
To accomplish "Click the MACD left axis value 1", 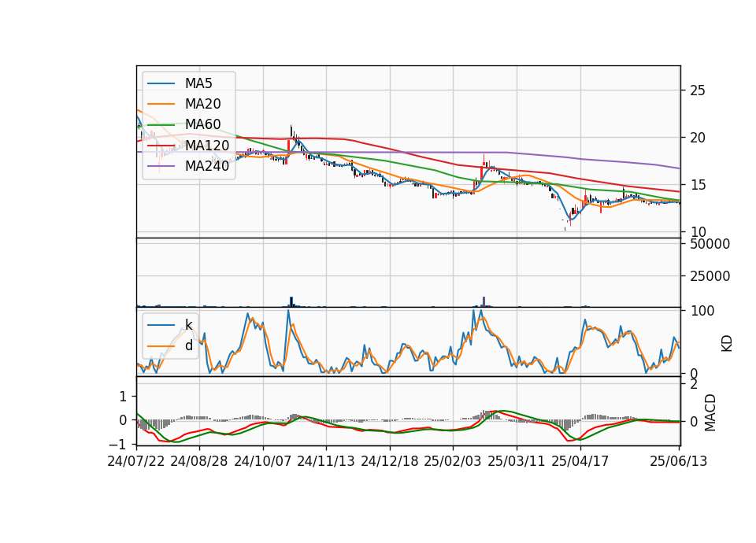I will [x=123, y=397].
